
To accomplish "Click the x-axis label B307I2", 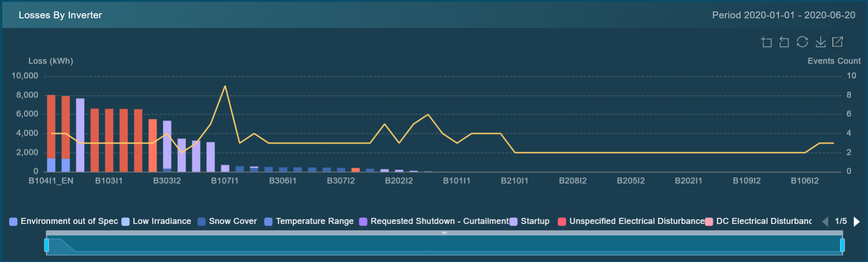I will (x=341, y=181).
